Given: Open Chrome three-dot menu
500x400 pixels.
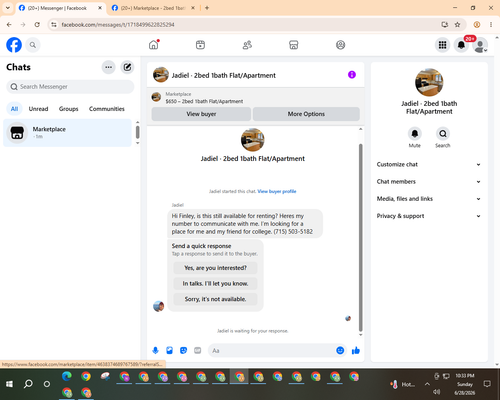Looking at the screenshot, I should coord(491,25).
